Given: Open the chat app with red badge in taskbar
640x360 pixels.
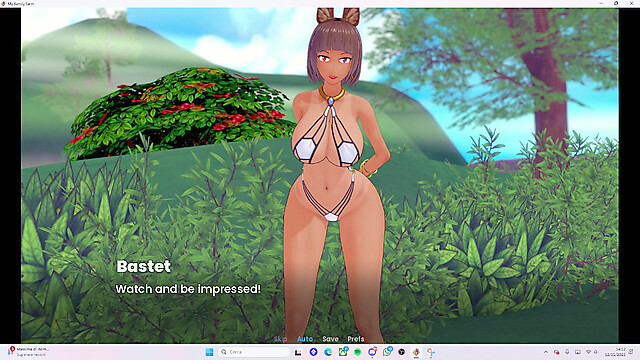Looking at the screenshot, I should pos(372,351).
